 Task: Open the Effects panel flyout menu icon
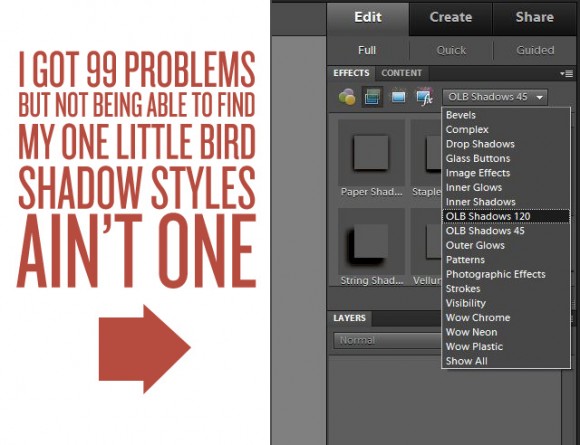(567, 73)
